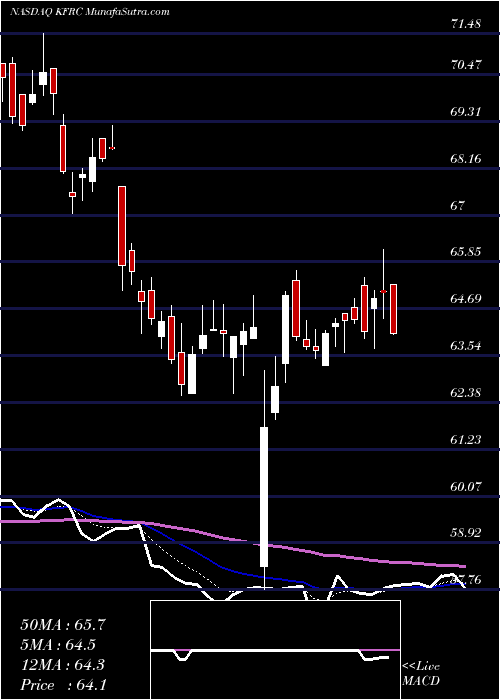The height and width of the screenshot is (700, 500).
Task: Click the 5MA : 64.5 readout
Action: coord(58,645)
